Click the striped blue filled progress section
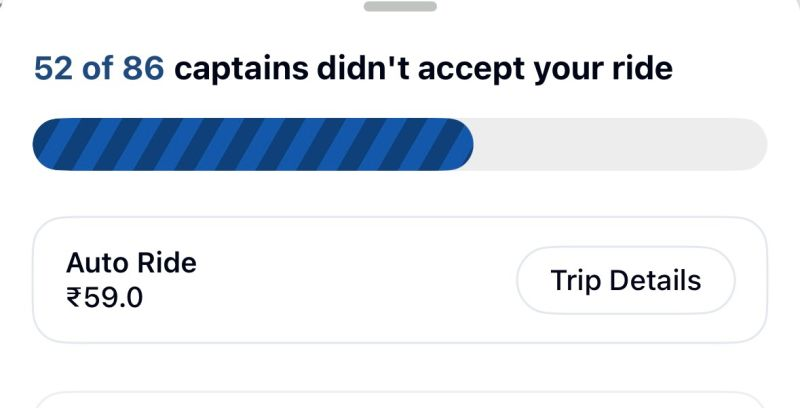The width and height of the screenshot is (800, 408). click(x=250, y=144)
